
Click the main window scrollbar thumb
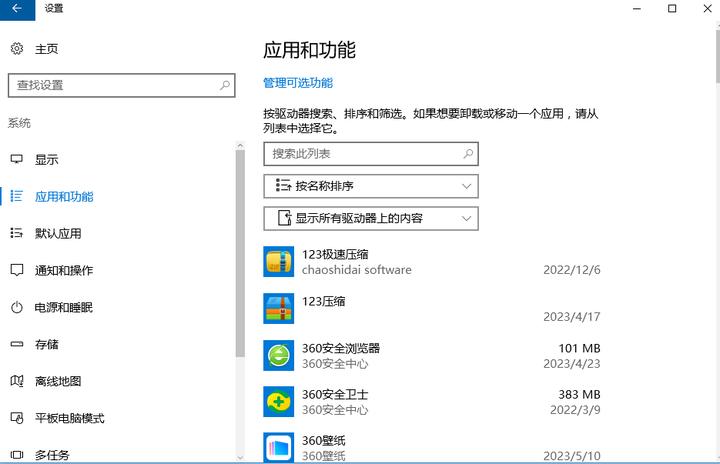click(x=718, y=55)
